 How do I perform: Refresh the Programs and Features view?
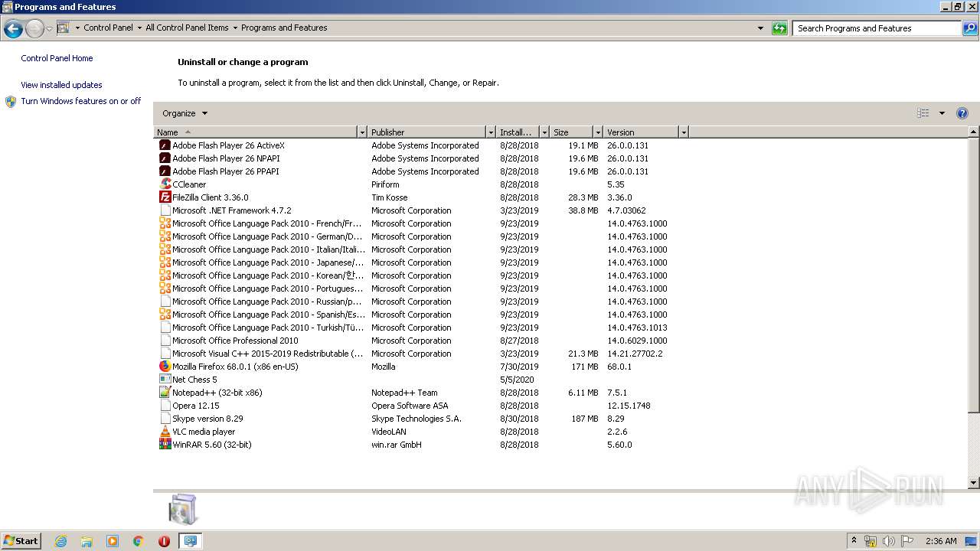tap(779, 28)
